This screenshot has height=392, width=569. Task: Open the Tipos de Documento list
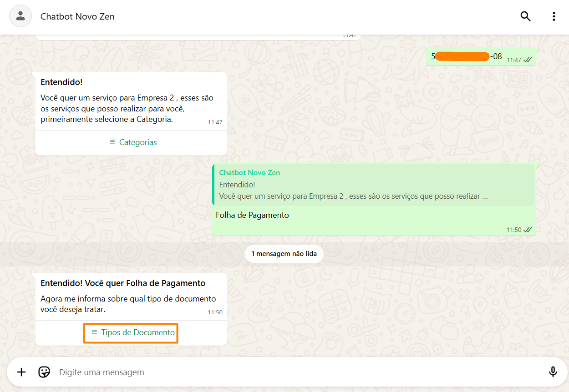pyautogui.click(x=132, y=332)
